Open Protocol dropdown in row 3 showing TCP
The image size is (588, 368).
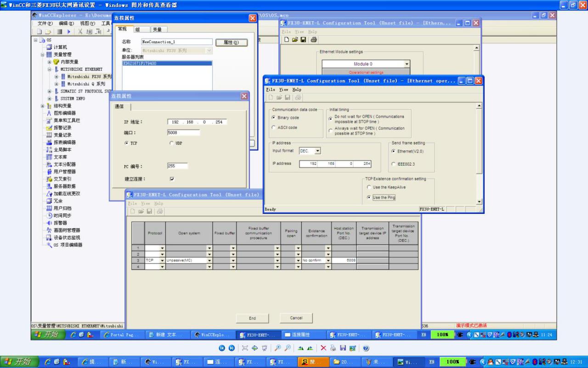(x=162, y=260)
